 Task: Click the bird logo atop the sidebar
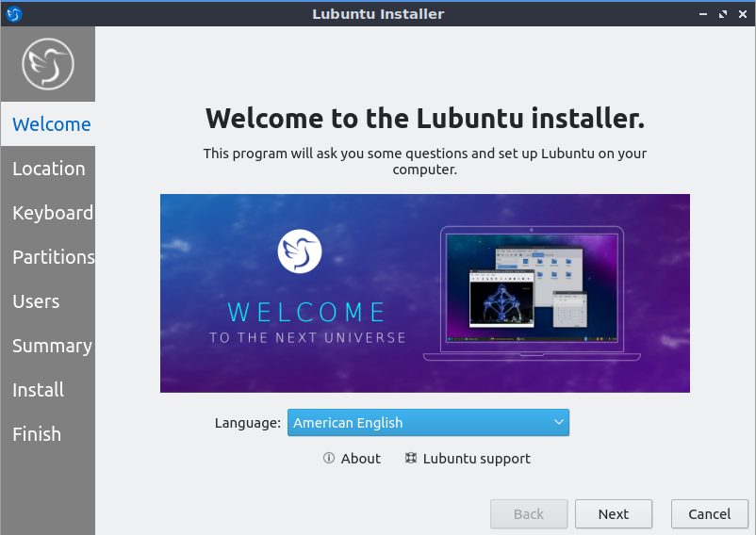[x=48, y=64]
